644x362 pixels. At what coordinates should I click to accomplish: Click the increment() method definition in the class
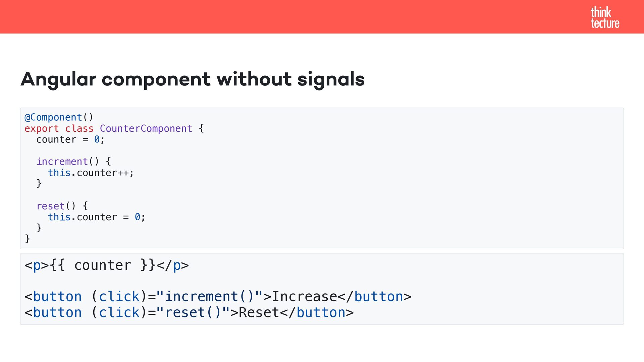(x=67, y=162)
